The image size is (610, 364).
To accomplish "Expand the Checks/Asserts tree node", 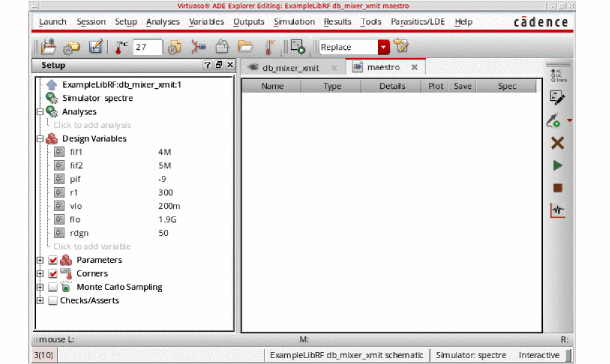I will [x=40, y=300].
